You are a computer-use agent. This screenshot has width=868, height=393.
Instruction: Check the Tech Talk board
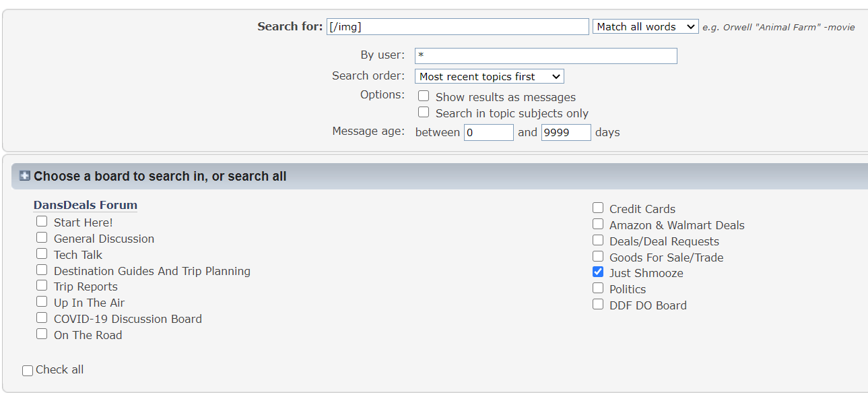click(x=42, y=253)
